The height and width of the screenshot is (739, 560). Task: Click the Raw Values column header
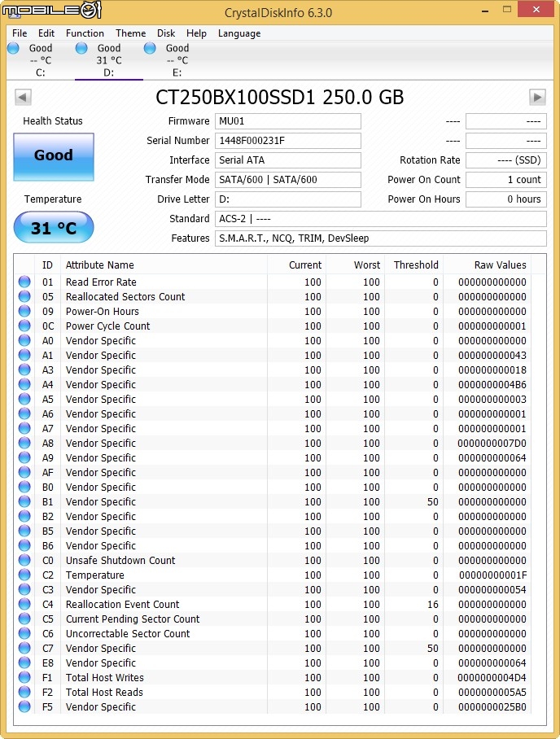tap(488, 265)
